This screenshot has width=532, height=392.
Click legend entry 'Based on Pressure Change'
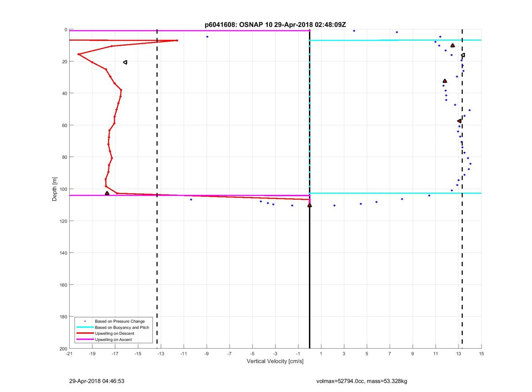[x=120, y=321]
